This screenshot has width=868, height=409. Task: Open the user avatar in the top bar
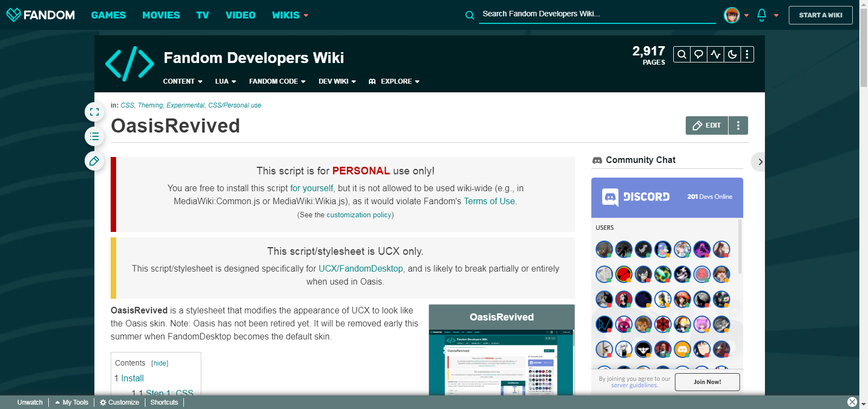[x=732, y=15]
